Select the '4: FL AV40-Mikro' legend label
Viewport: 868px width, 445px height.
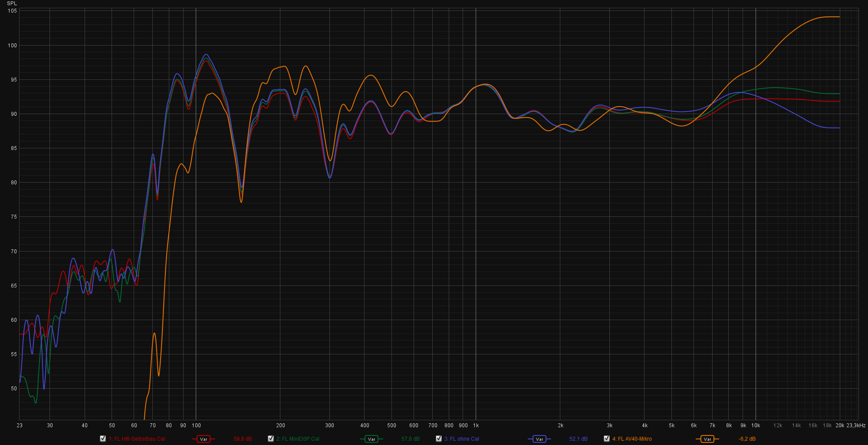pos(632,439)
